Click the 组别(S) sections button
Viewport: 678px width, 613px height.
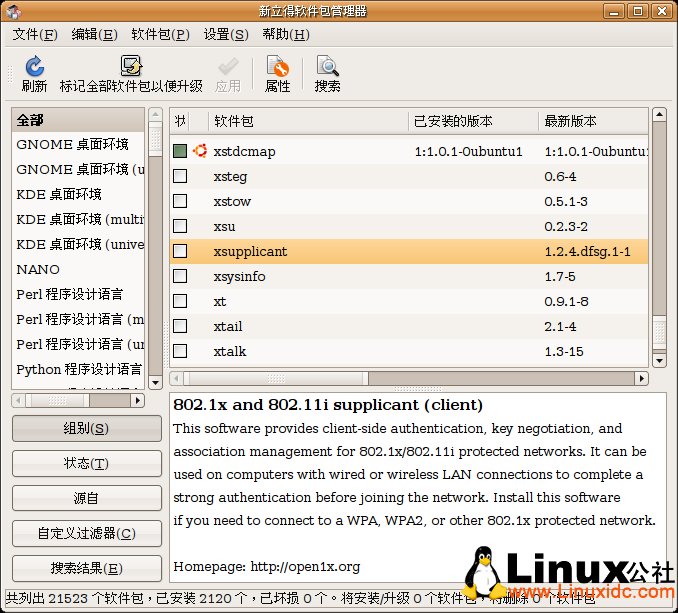[x=86, y=428]
